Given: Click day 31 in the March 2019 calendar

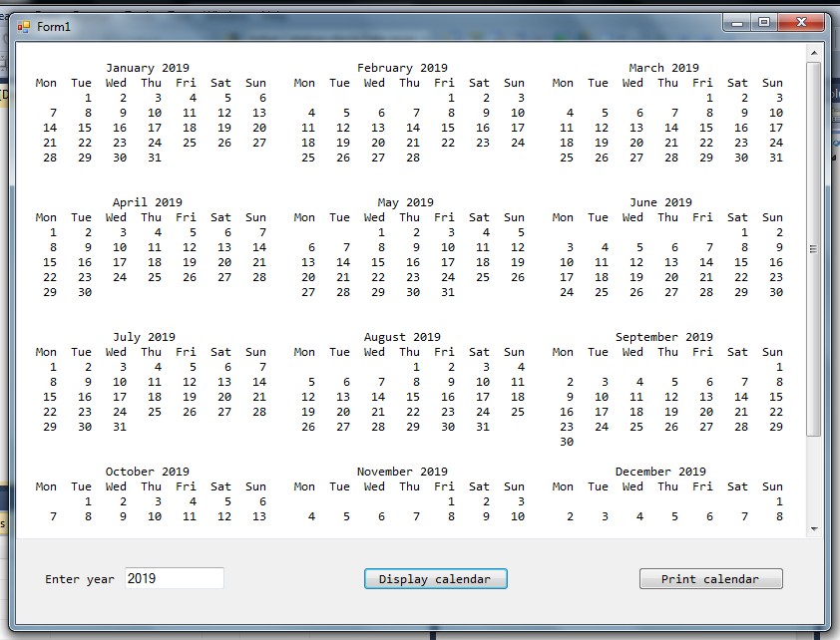Looking at the screenshot, I should coord(776,158).
